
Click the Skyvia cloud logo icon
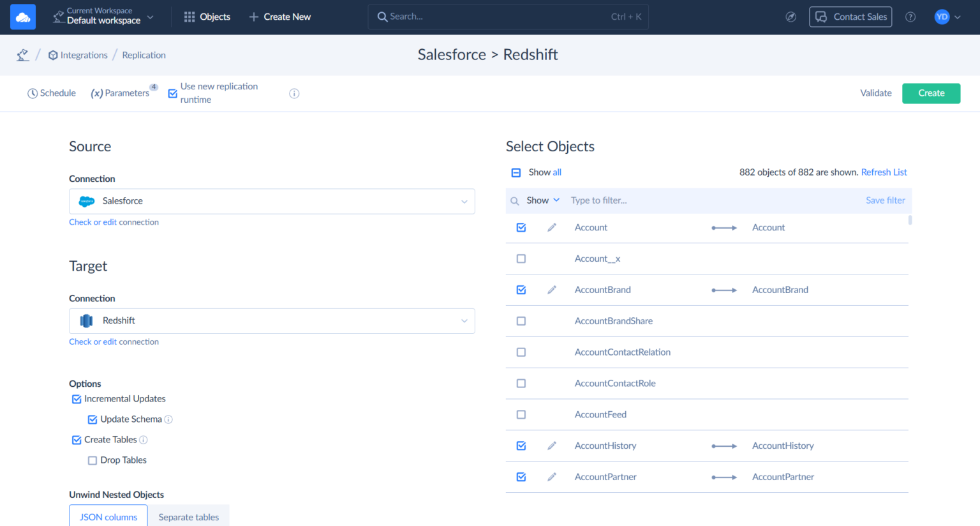(23, 17)
